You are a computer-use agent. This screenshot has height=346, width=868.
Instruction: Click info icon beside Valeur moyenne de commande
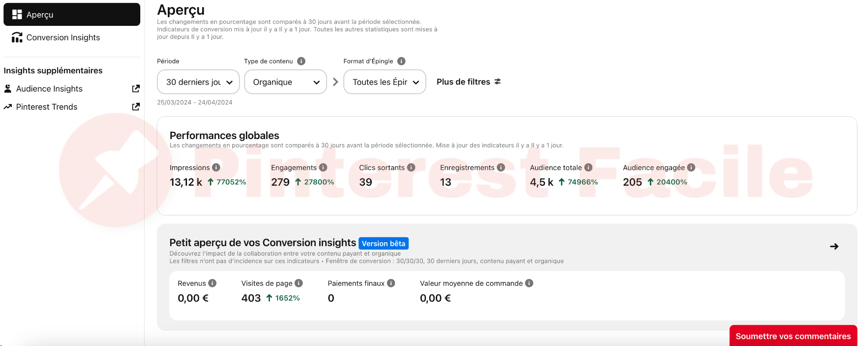tap(529, 283)
